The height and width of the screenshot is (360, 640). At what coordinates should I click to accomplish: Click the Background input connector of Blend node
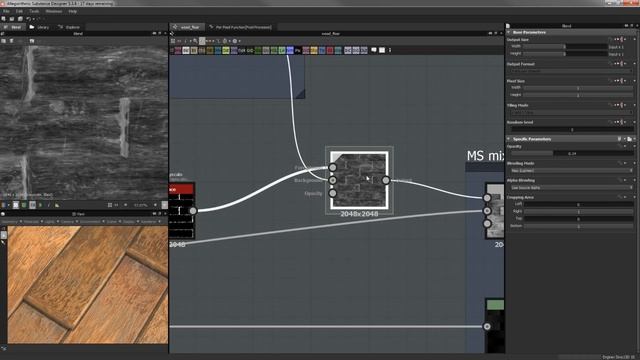tap(333, 180)
